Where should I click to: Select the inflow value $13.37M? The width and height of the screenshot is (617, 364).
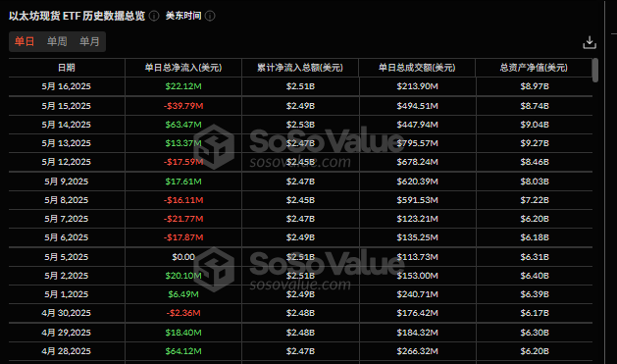183,143
